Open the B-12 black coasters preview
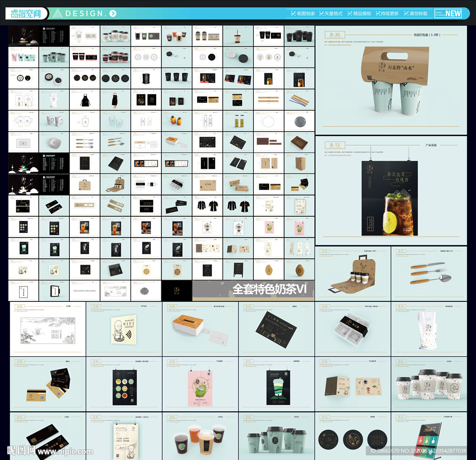 coord(353,436)
